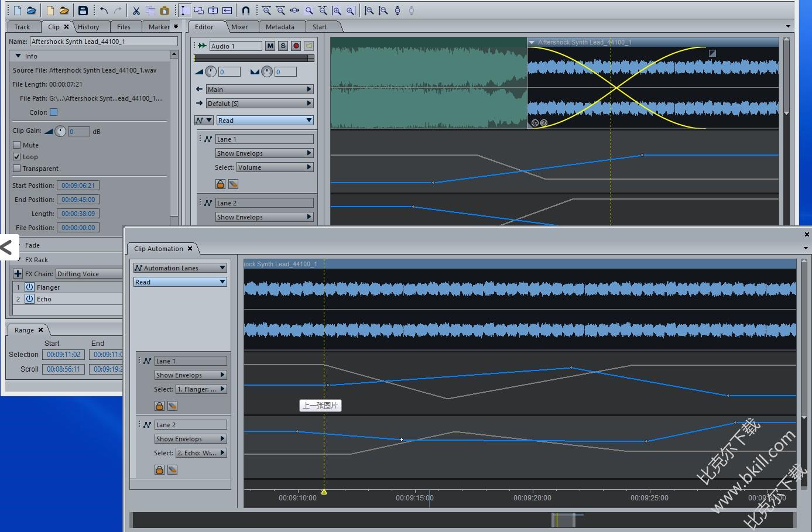Save using the floppy disk icon
The width and height of the screenshot is (812, 532).
click(x=83, y=10)
